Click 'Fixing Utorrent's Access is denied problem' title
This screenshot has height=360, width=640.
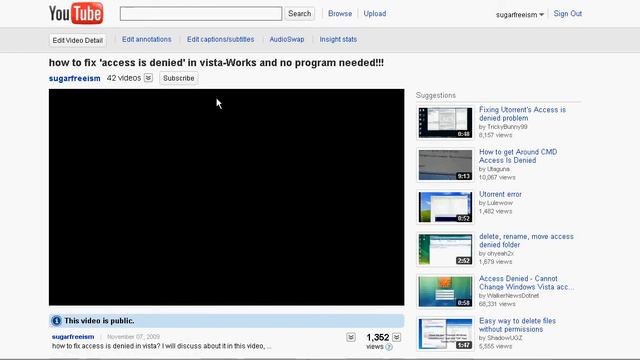click(522, 114)
